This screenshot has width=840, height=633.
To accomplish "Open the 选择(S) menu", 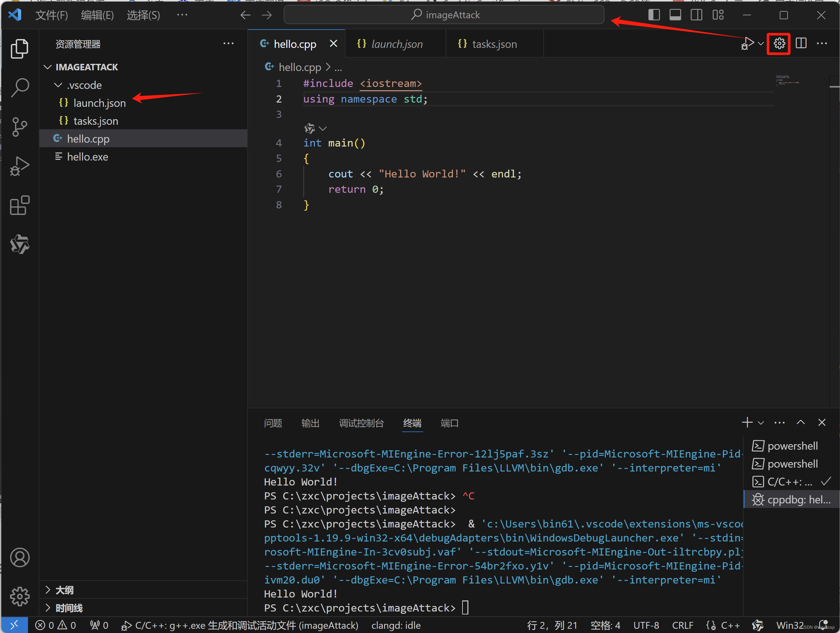I will [x=143, y=15].
